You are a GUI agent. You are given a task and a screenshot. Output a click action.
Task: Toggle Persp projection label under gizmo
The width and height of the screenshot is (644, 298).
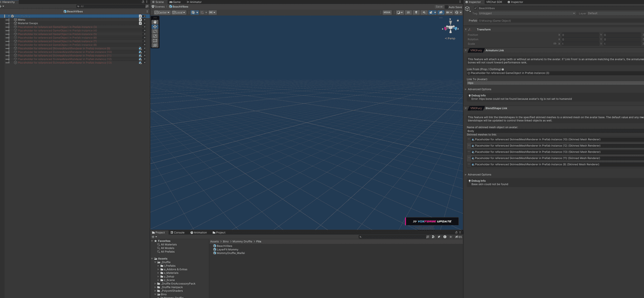pyautogui.click(x=450, y=38)
